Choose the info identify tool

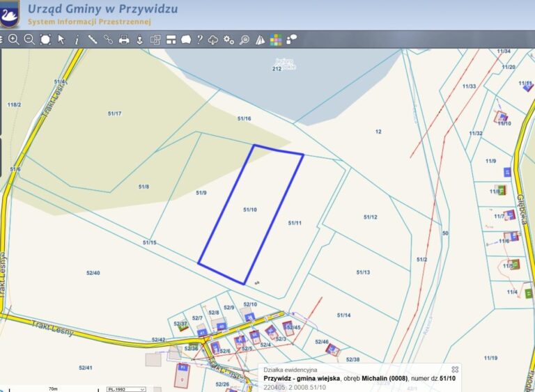77,40
